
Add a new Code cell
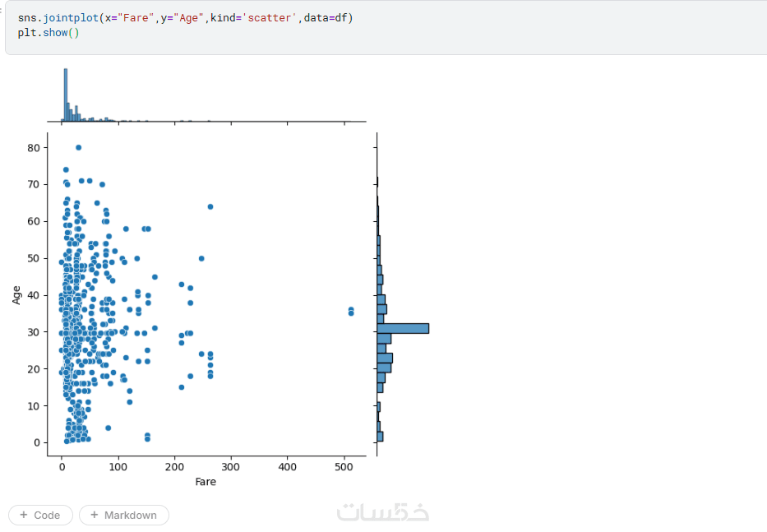(x=40, y=515)
